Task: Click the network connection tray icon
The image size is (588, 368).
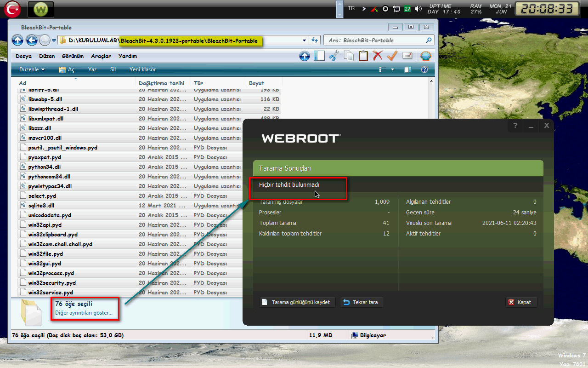Action: (x=397, y=9)
